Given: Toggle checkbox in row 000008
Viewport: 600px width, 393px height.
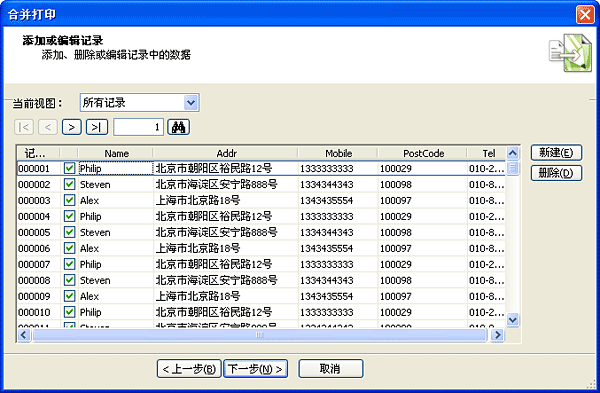Looking at the screenshot, I should click(x=69, y=280).
